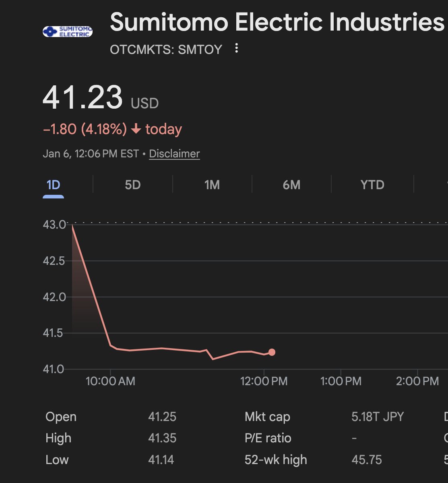Click the 42.5 y-axis label

[x=54, y=261]
